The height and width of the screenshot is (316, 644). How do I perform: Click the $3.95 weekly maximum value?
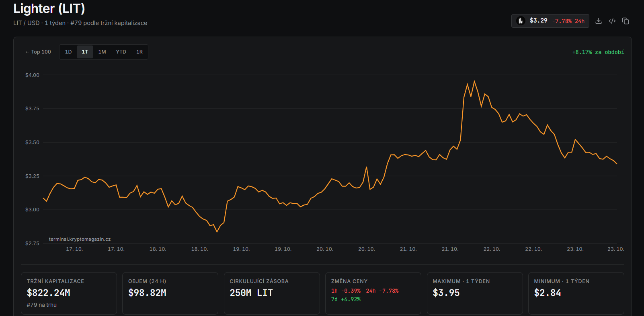(x=446, y=293)
